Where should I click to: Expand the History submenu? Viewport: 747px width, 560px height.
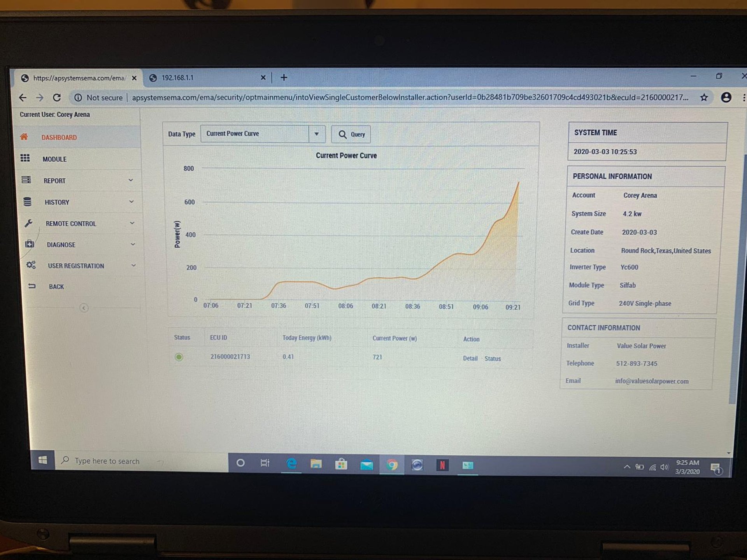[57, 202]
